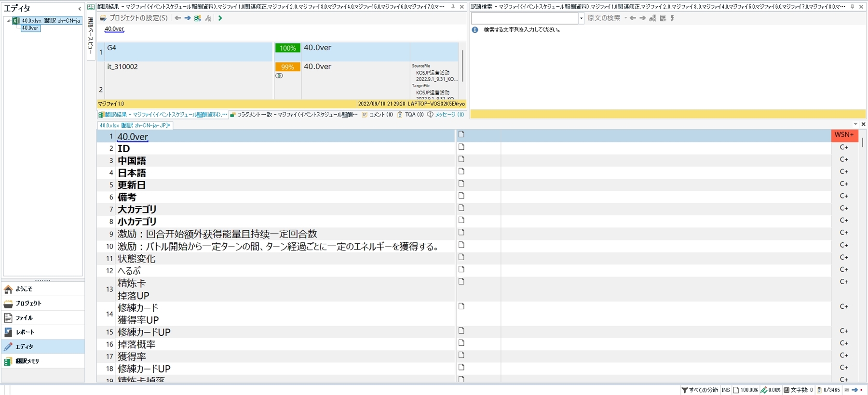The height and width of the screenshot is (395, 868).
Task: Click the status icon for segment 1
Action: click(461, 134)
